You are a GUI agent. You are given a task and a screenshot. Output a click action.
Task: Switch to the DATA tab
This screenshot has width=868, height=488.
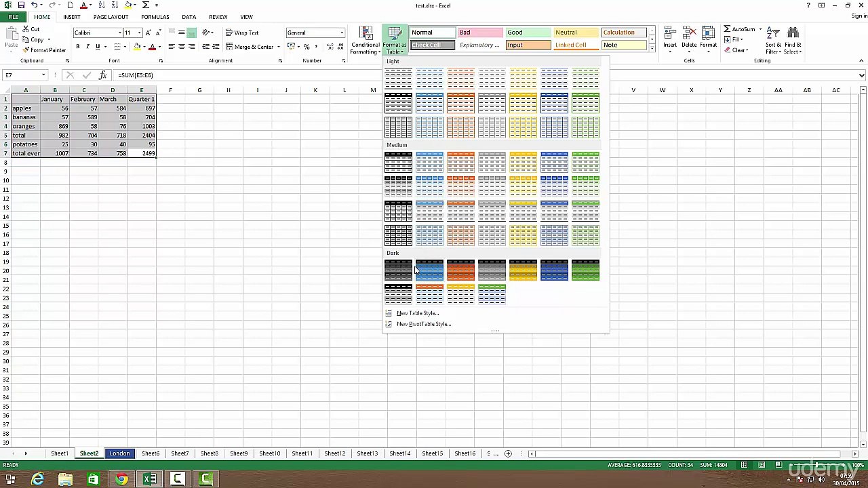click(x=189, y=17)
